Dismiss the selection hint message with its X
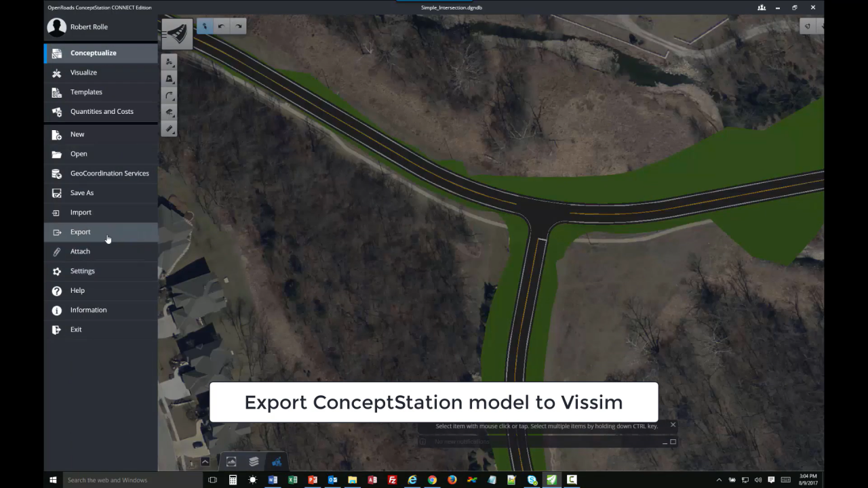Screen dimensions: 868x488 (673, 425)
